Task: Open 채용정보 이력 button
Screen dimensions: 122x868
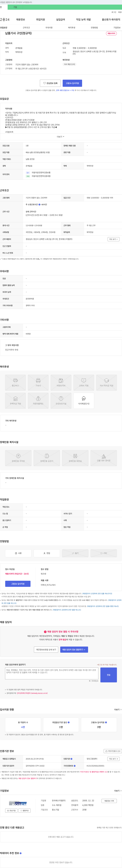Action: pyautogui.click(x=109, y=801)
